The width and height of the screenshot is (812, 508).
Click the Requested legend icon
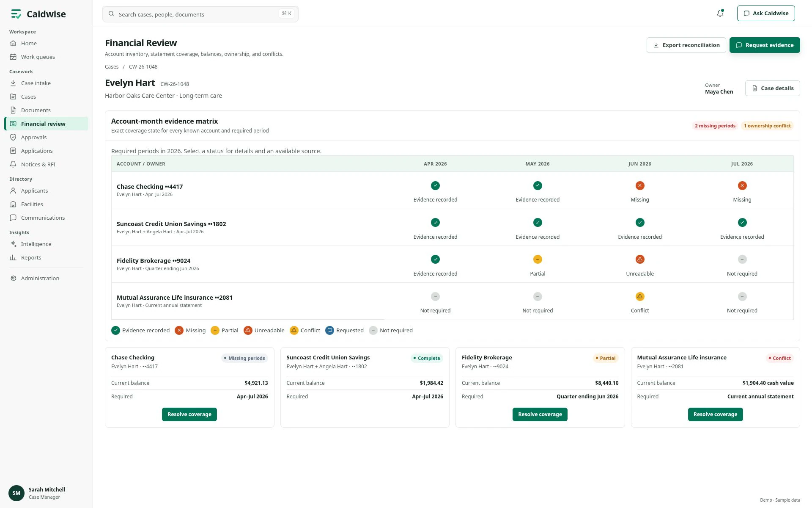click(329, 330)
